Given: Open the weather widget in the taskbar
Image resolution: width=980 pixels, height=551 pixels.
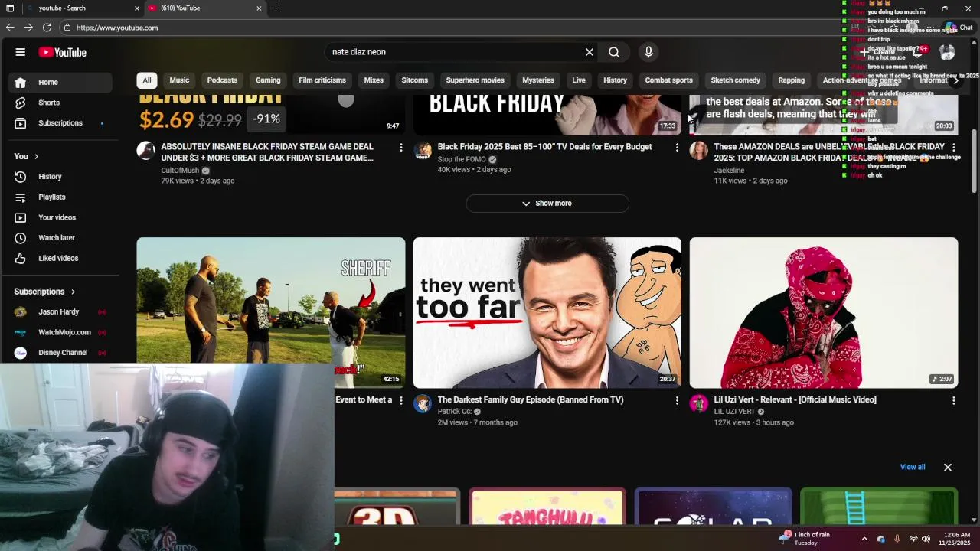Looking at the screenshot, I should coord(804,539).
